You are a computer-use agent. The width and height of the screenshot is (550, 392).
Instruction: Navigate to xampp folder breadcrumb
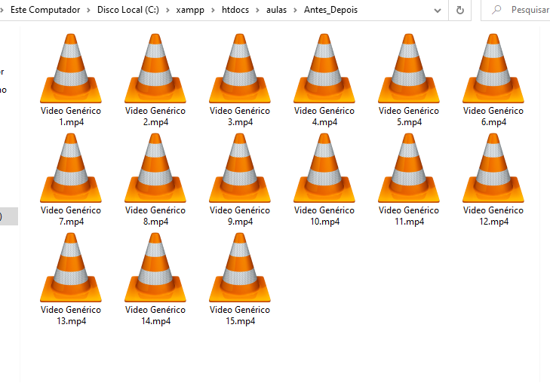[190, 10]
